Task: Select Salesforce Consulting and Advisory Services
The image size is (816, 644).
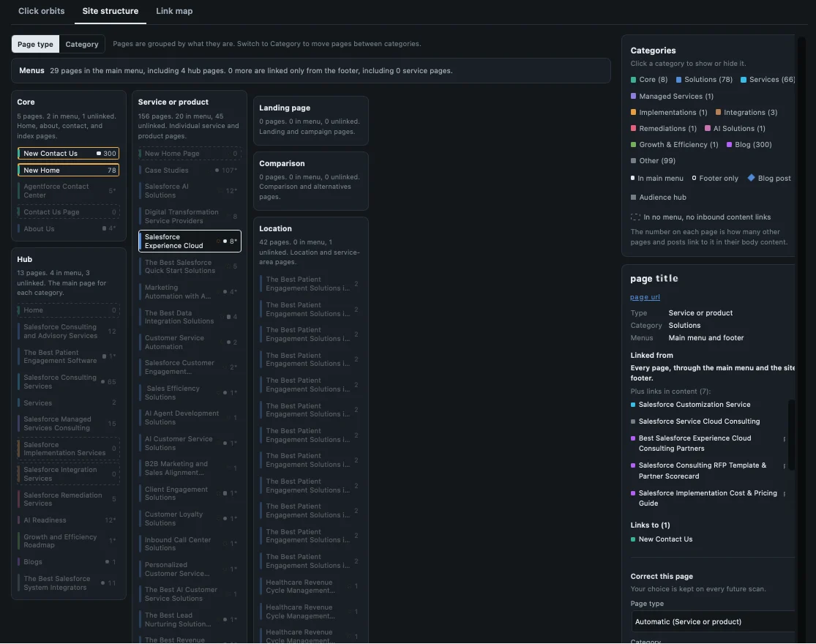Action: tap(68, 332)
